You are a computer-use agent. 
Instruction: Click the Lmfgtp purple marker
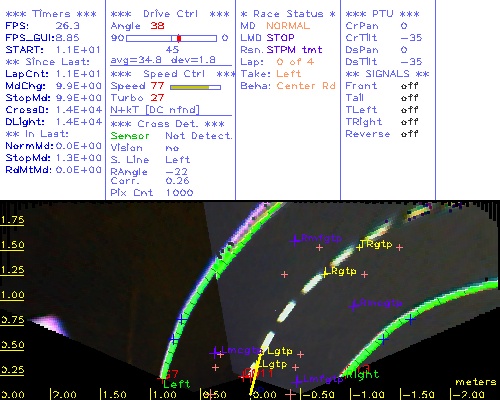[296, 380]
